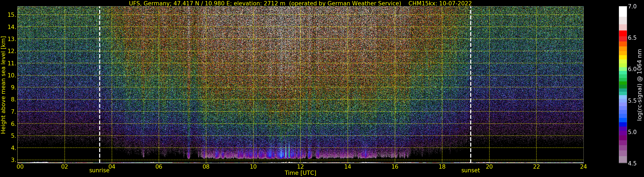Viewport: 644px width, 177px height.
Task: Click the time axis tick '00'
Action: pyautogui.click(x=20, y=167)
